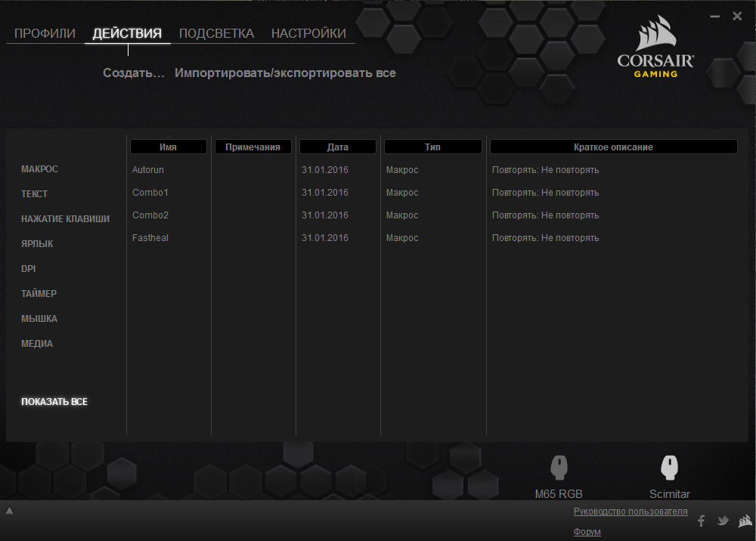Sort by the Дата column header
This screenshot has width=756, height=541.
[x=338, y=147]
